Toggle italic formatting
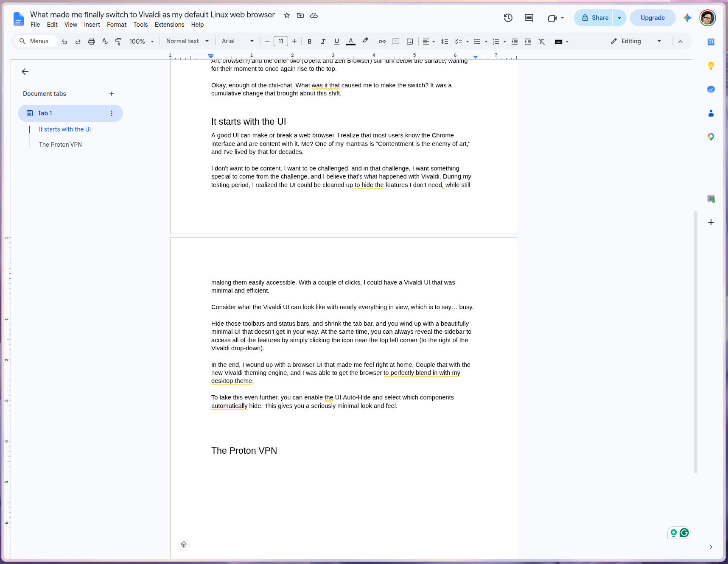Image resolution: width=728 pixels, height=564 pixels. [323, 41]
